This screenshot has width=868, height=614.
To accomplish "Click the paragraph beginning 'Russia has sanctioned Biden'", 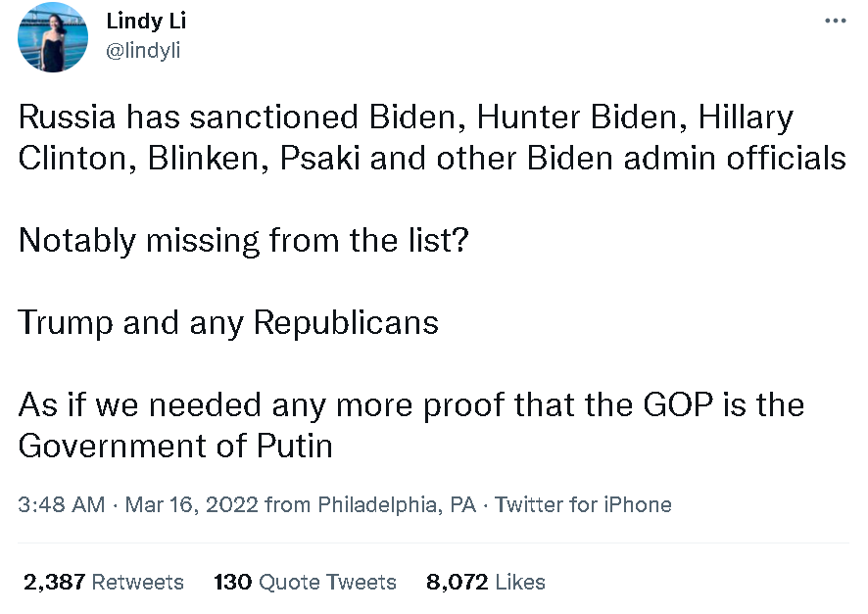I will point(406,118).
